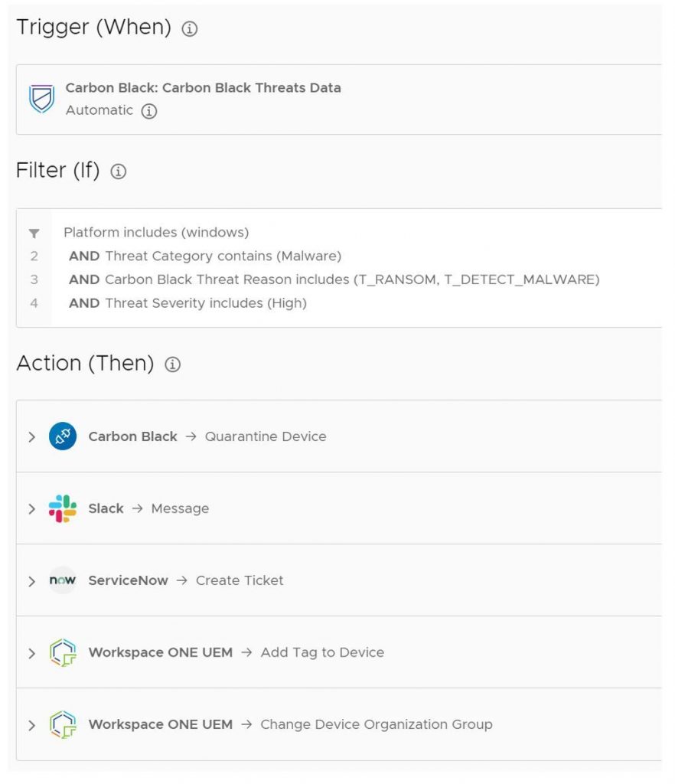Click the Slack logo icon
The image size is (675, 784).
point(63,508)
